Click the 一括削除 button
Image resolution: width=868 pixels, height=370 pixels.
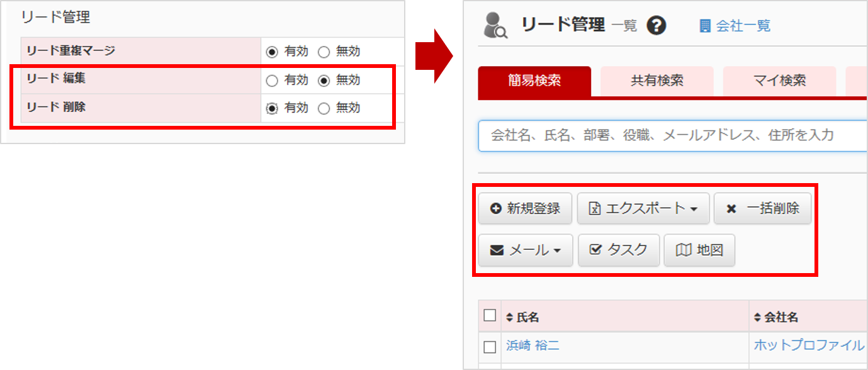click(x=762, y=209)
